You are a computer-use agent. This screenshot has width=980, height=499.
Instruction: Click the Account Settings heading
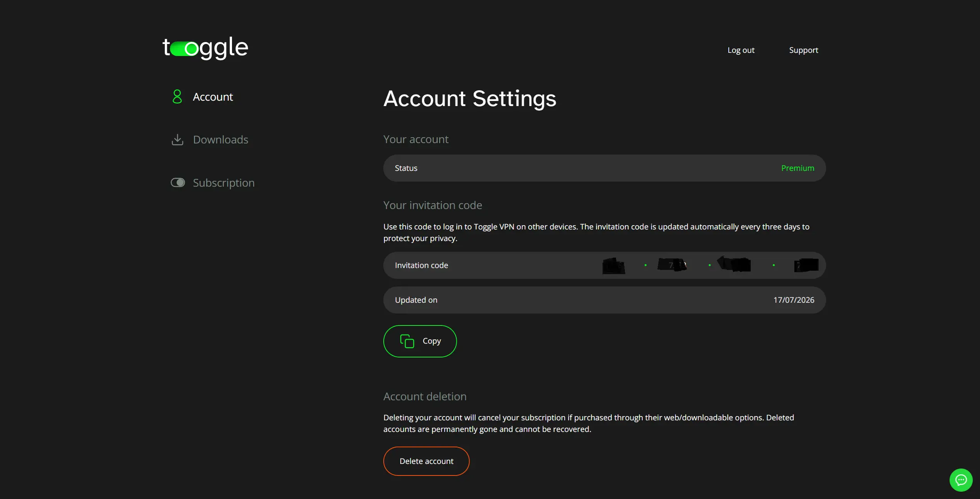[470, 99]
